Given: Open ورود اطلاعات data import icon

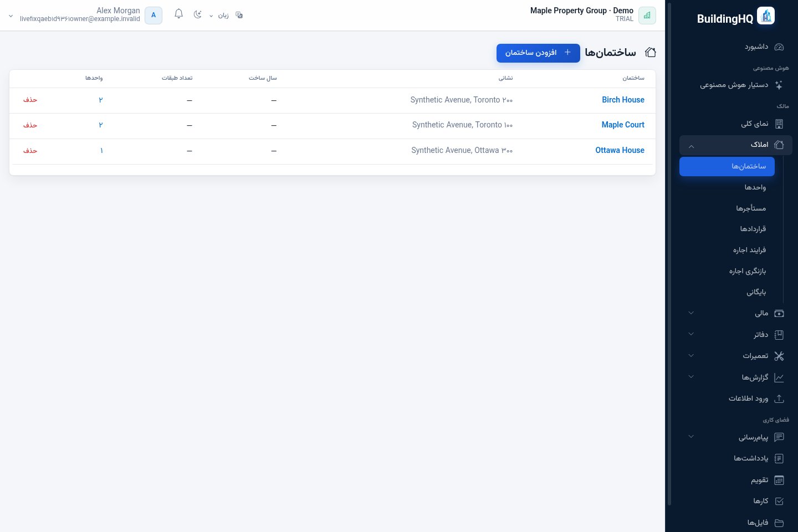Looking at the screenshot, I should click(x=779, y=398).
